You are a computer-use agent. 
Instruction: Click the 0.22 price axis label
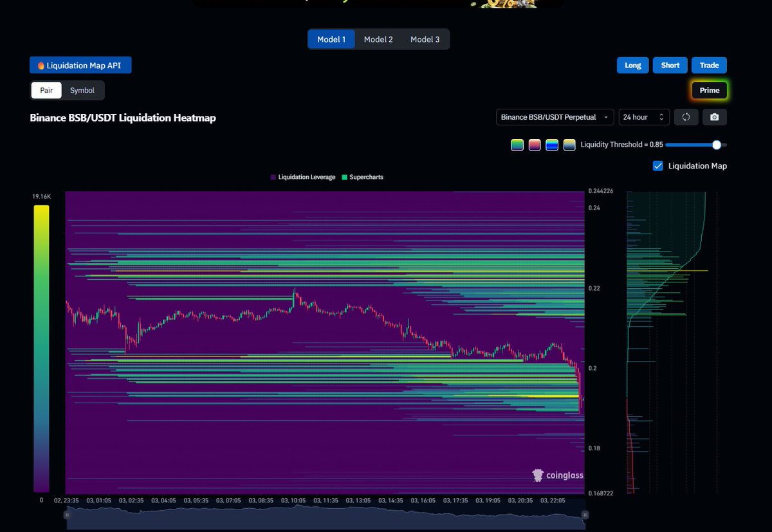(594, 288)
